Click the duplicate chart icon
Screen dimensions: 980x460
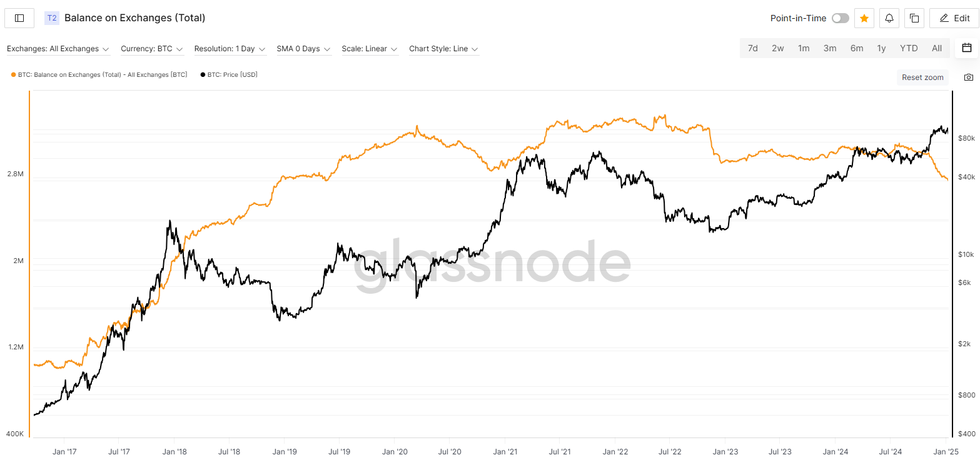click(x=914, y=18)
